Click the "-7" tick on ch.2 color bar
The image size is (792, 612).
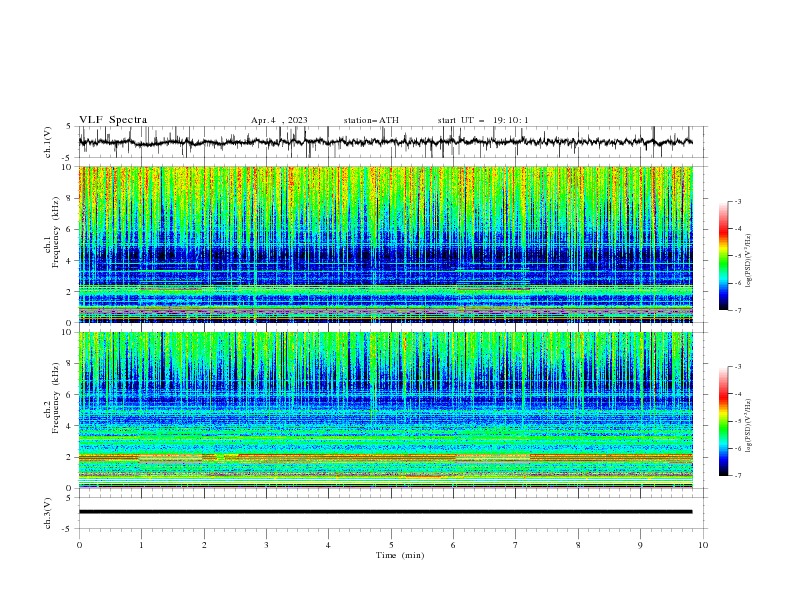[x=737, y=476]
